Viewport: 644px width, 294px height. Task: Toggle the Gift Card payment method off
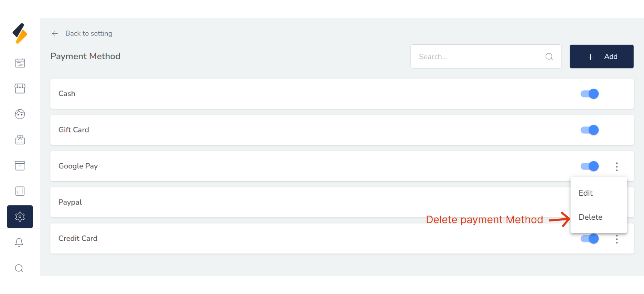point(589,130)
